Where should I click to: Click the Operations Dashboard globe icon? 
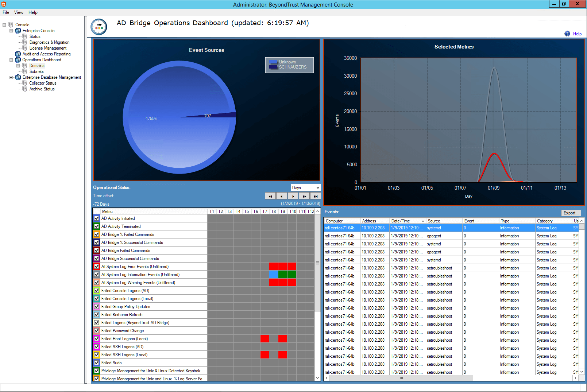(18, 60)
